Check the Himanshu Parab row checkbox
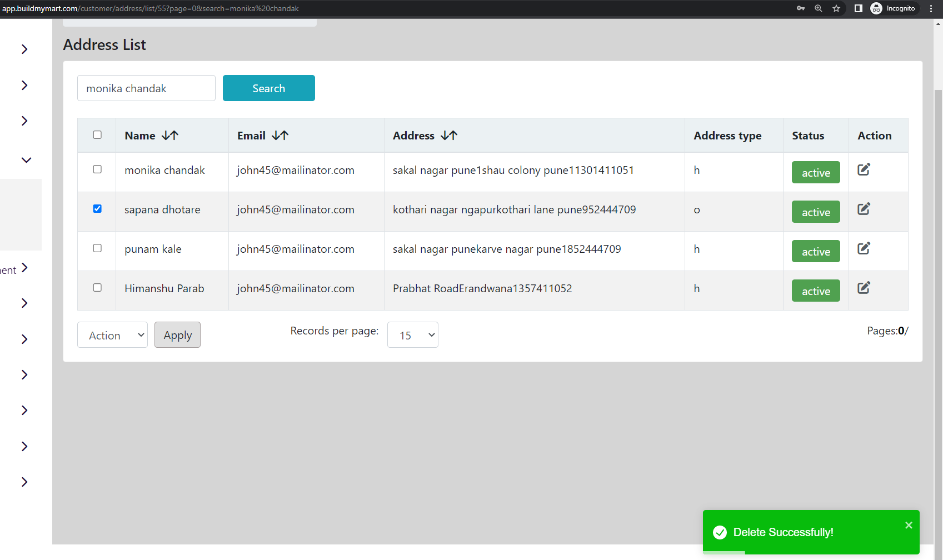Screen dimensions: 943x560 click(x=97, y=288)
